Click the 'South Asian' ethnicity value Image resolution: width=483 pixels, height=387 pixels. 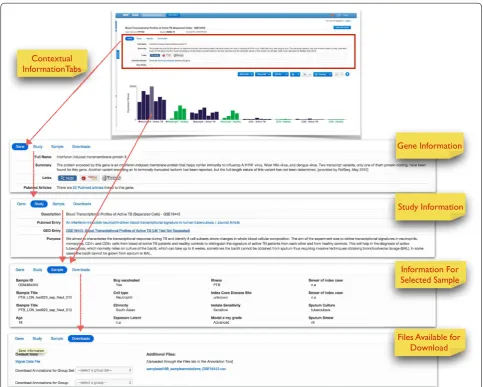tap(125, 310)
